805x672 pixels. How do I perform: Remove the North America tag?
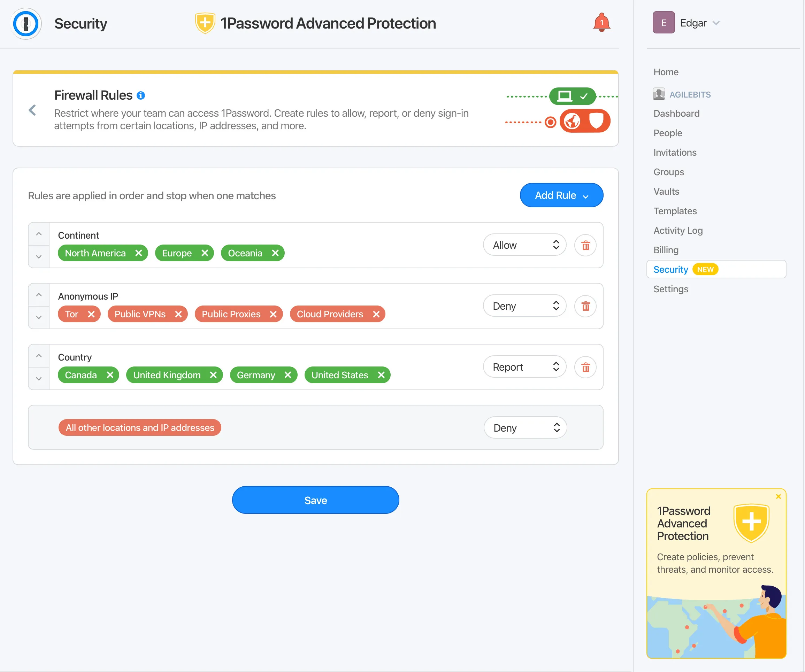pyautogui.click(x=139, y=253)
